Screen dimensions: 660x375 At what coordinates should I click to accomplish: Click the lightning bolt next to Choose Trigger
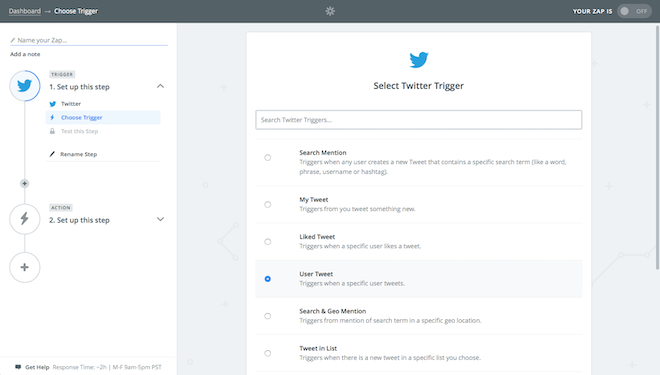(52, 117)
